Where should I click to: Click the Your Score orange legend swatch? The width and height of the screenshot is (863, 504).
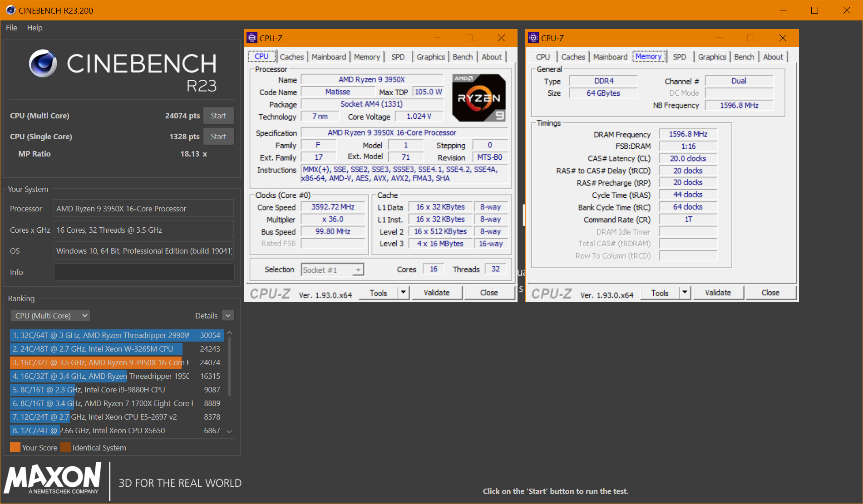point(15,448)
